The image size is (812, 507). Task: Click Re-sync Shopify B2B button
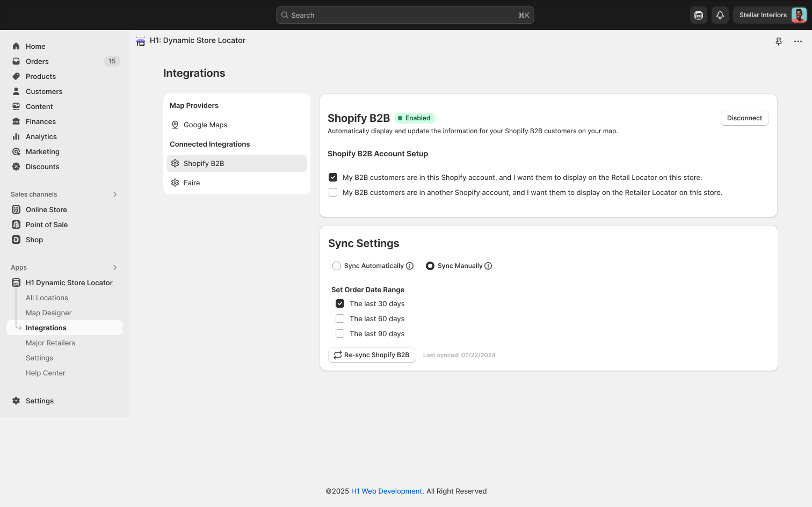pos(372,355)
